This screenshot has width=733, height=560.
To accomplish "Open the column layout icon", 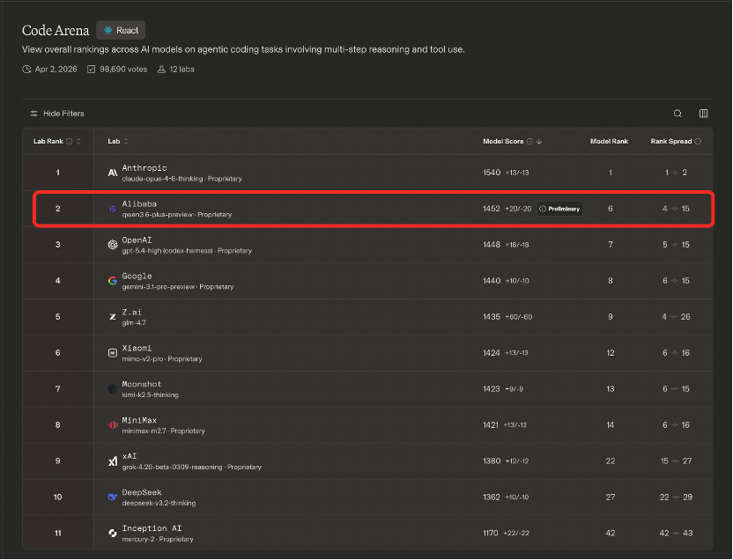I will coord(703,114).
